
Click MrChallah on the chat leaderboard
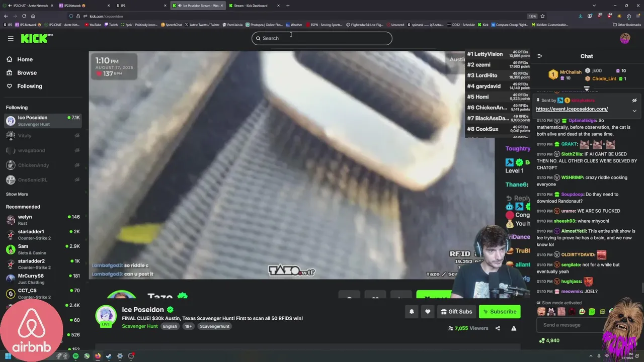(571, 72)
